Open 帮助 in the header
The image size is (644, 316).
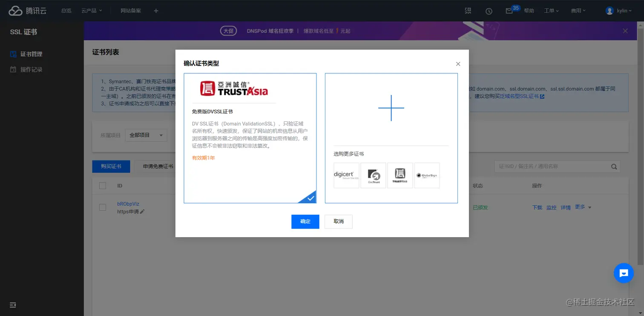pyautogui.click(x=529, y=11)
